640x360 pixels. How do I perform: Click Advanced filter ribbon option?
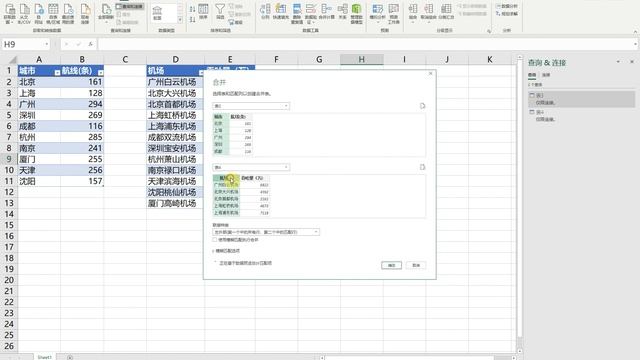(236, 22)
